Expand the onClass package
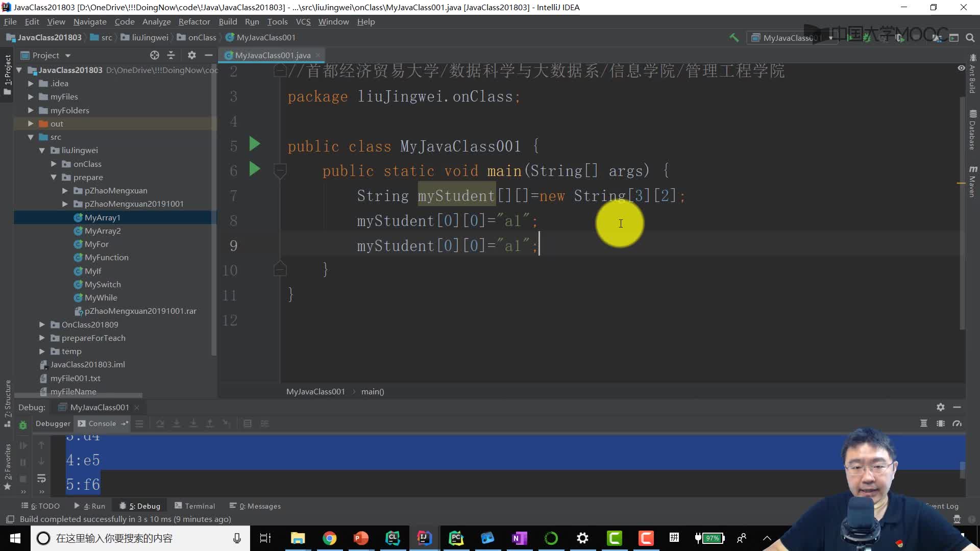This screenshot has width=980, height=551. [x=54, y=164]
